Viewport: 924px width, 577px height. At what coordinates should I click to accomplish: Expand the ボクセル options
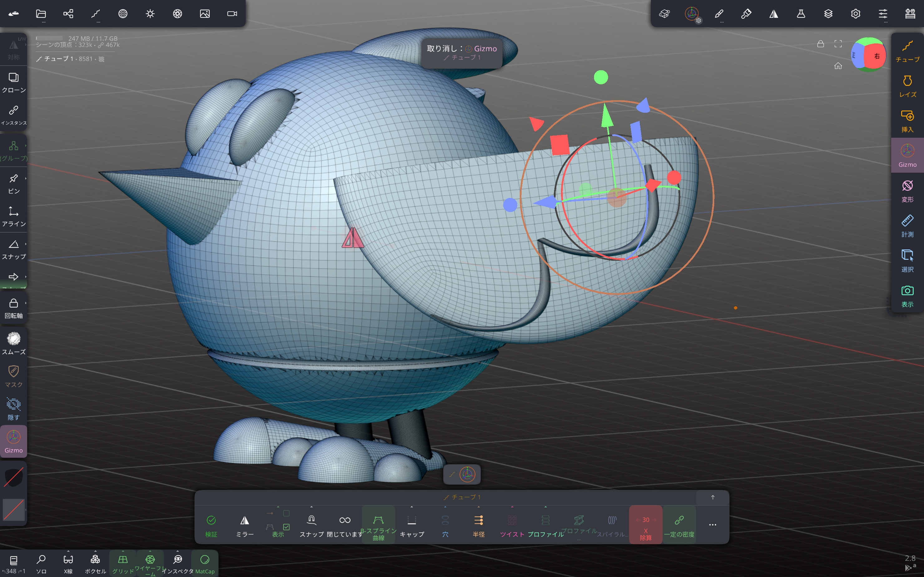96,563
